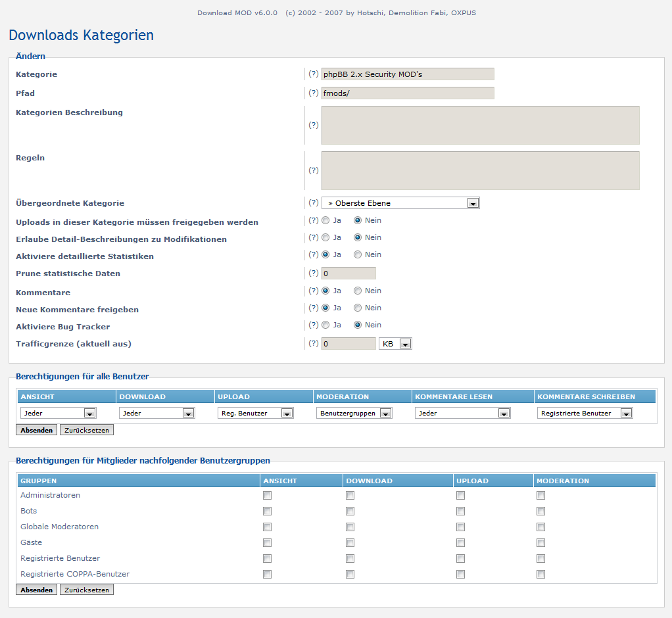
Task: Click Zurücksetzen below the Gruppen table
Action: click(x=87, y=590)
